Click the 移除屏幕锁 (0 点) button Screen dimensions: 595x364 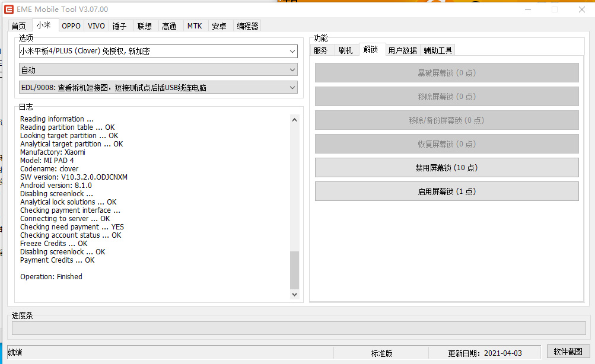[447, 97]
